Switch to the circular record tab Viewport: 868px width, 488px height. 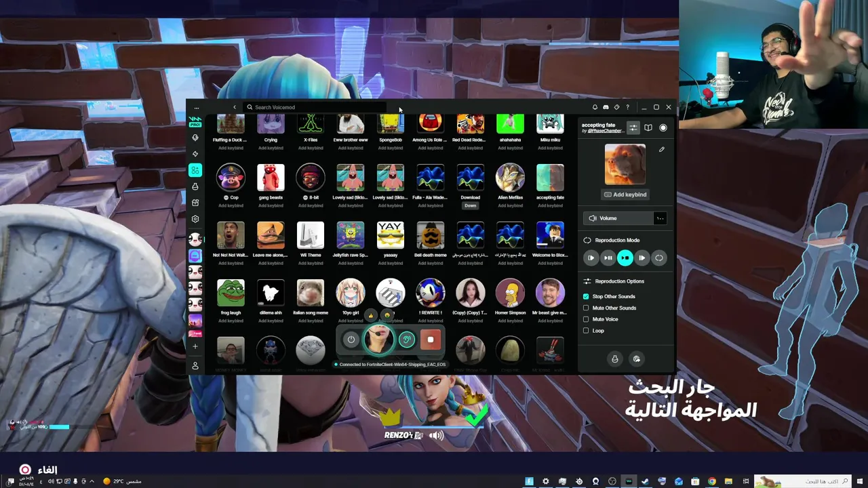pyautogui.click(x=663, y=127)
